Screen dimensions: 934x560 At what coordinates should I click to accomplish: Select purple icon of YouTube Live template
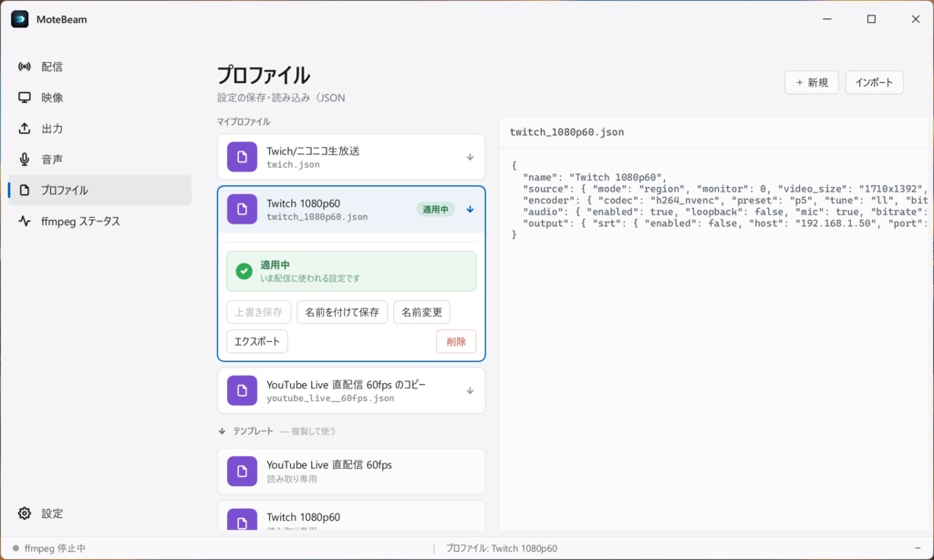(x=242, y=472)
